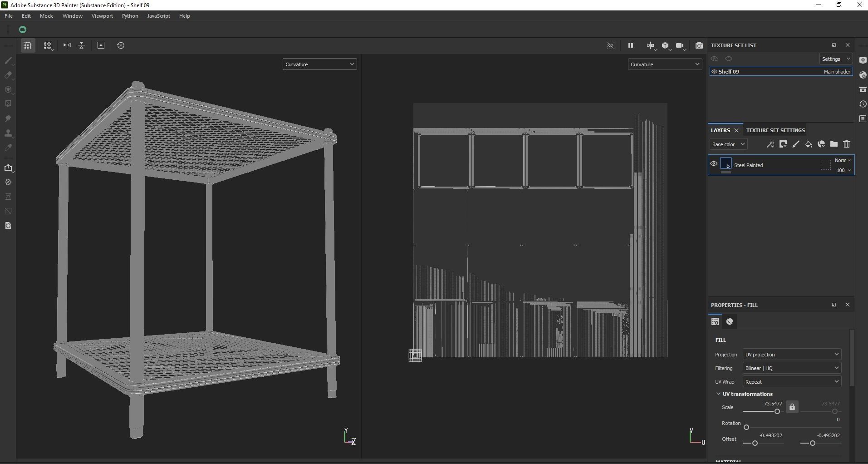Select the Projection tool
868x464 pixels.
coord(8,89)
